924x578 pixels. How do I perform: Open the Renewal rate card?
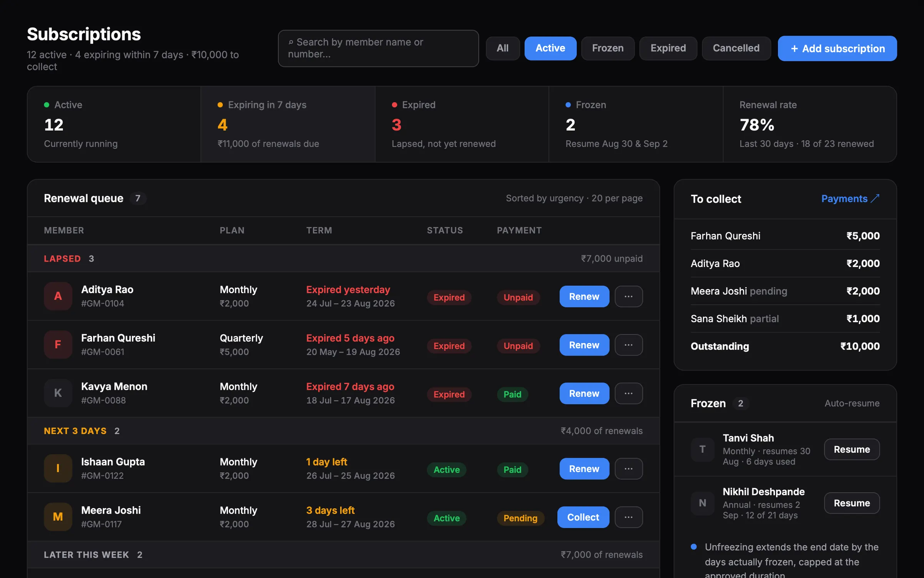pyautogui.click(x=810, y=124)
